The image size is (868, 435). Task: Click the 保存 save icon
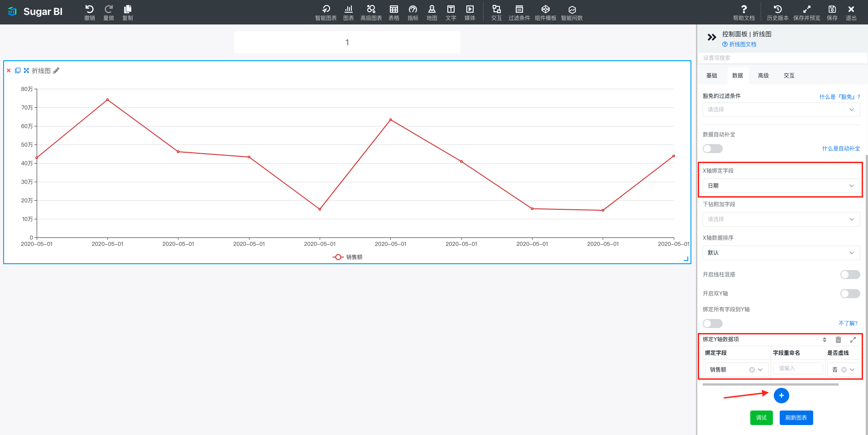(832, 12)
